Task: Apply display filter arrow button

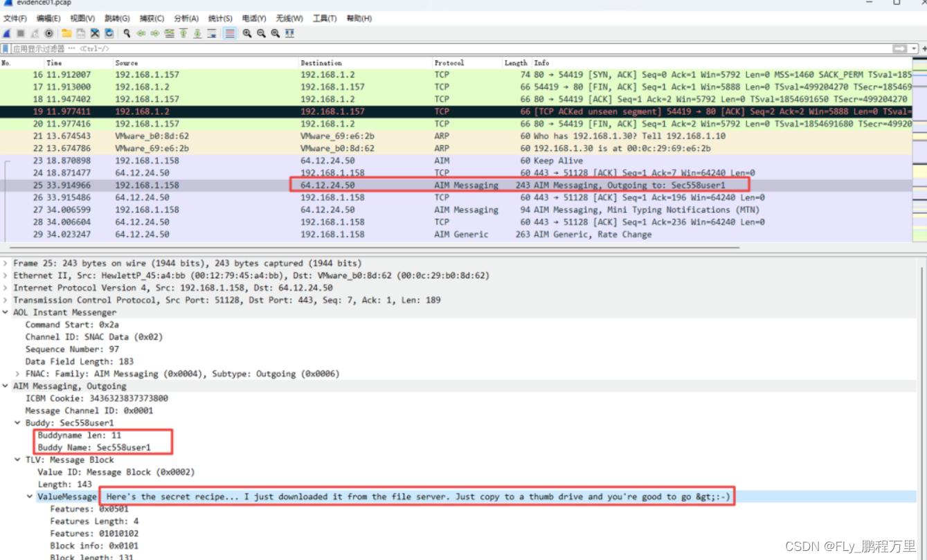Action: tap(900, 49)
